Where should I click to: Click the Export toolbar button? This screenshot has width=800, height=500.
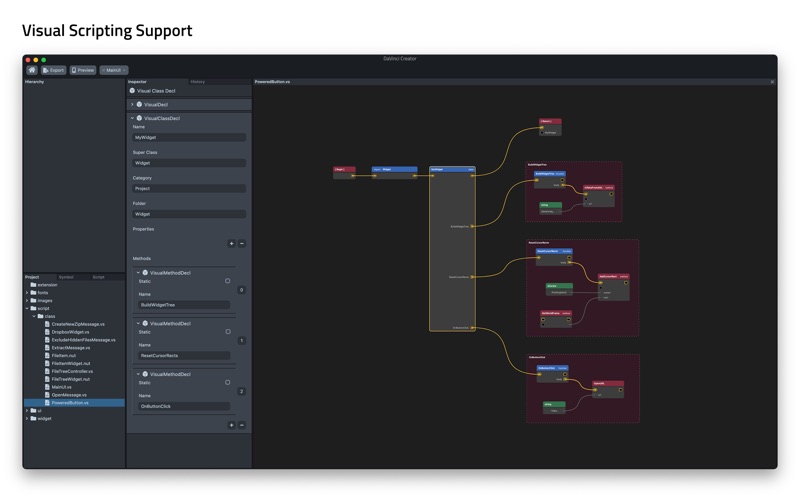tap(54, 70)
